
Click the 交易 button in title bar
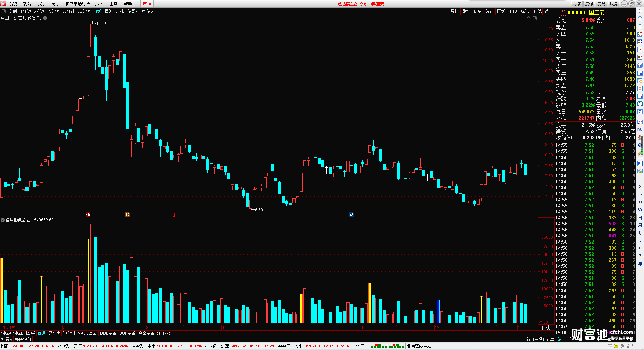tap(601, 4)
